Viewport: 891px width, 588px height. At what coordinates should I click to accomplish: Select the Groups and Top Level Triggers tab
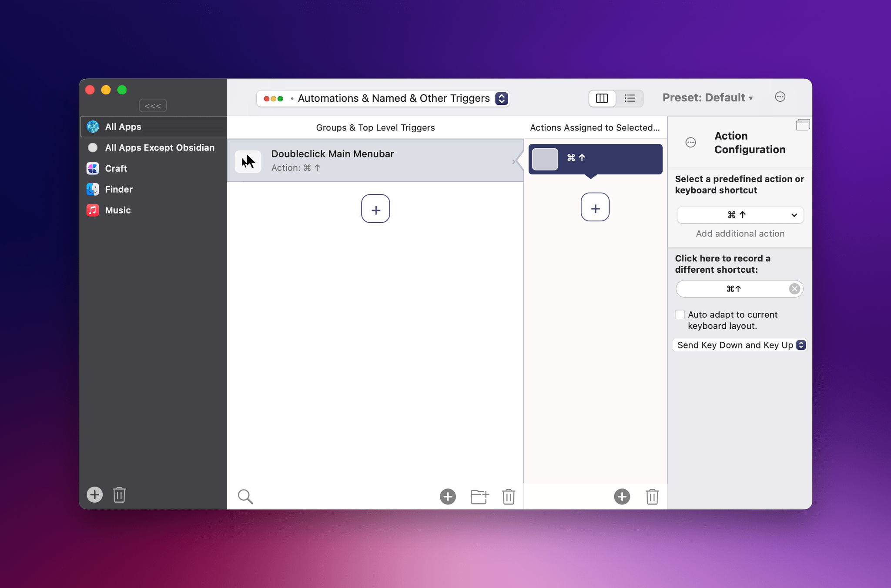(375, 127)
